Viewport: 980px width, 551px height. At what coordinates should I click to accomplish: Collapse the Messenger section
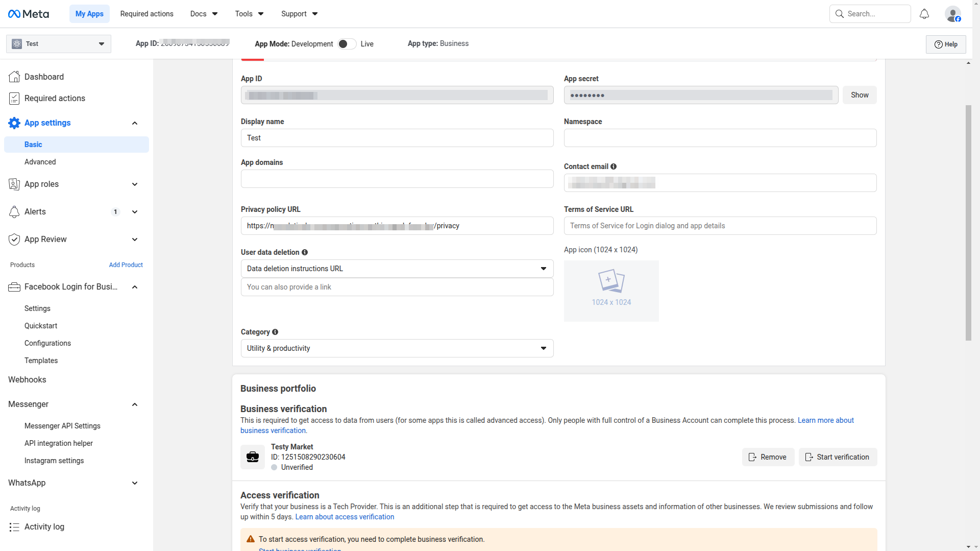pos(135,404)
